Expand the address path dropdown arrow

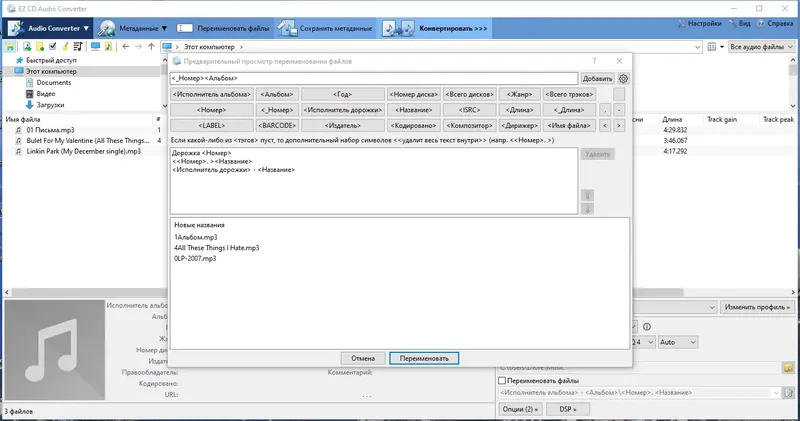coord(697,47)
